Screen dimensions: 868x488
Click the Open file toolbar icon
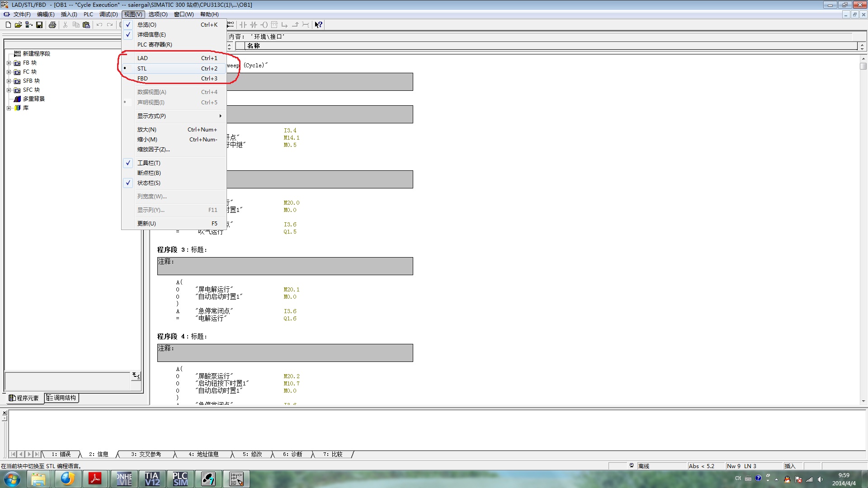click(18, 25)
